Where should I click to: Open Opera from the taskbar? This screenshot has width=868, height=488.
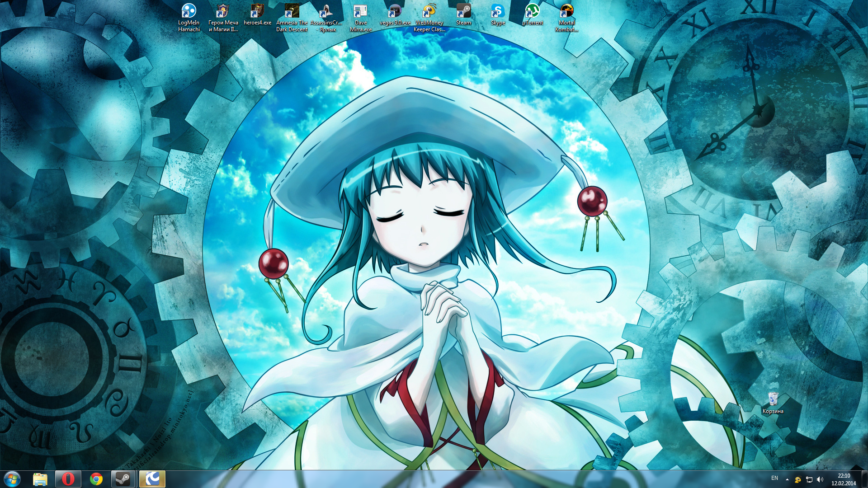(x=68, y=479)
